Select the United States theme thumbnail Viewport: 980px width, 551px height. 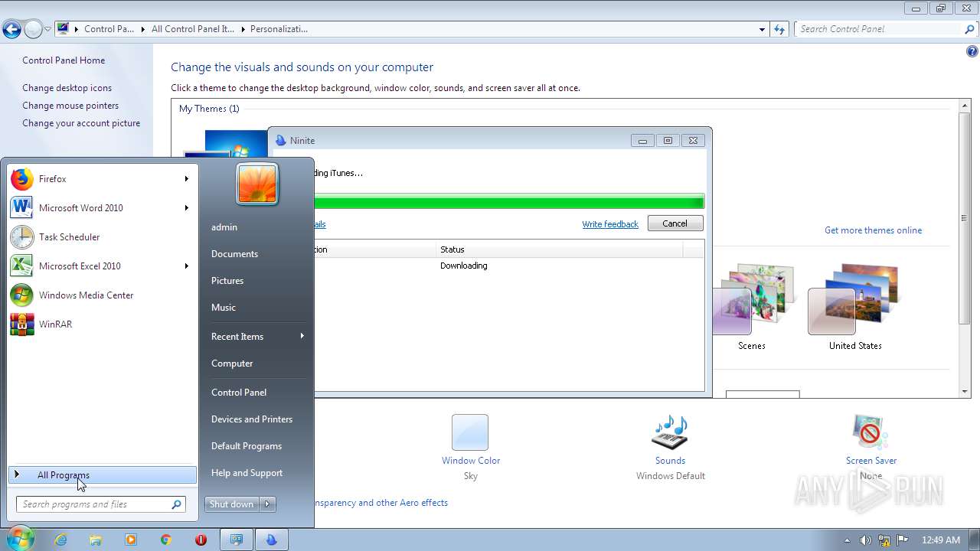click(854, 299)
